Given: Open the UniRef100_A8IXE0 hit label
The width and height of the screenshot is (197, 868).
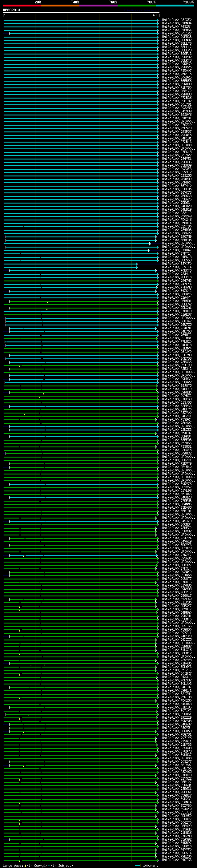Looking at the screenshot, I should (x=176, y=20).
